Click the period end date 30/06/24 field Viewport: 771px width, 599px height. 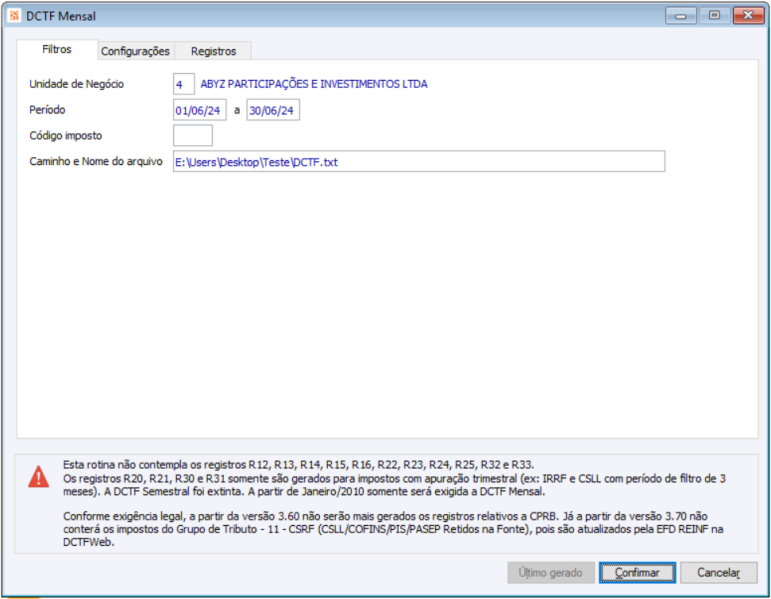pyautogui.click(x=273, y=110)
